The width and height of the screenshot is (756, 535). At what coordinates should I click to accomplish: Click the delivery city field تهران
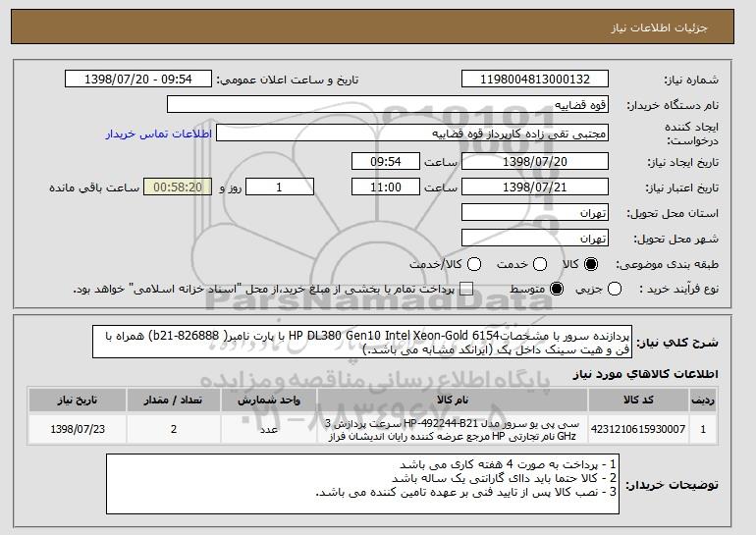click(535, 239)
